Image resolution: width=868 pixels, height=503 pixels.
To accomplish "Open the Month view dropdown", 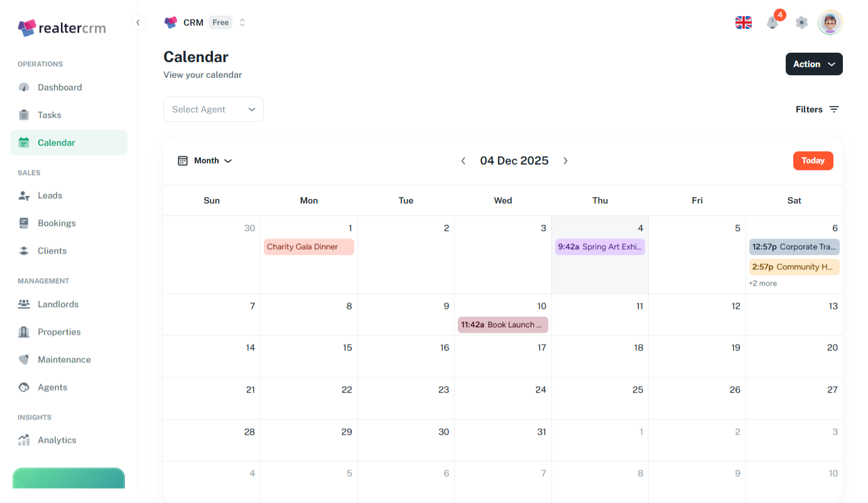I will pos(205,161).
